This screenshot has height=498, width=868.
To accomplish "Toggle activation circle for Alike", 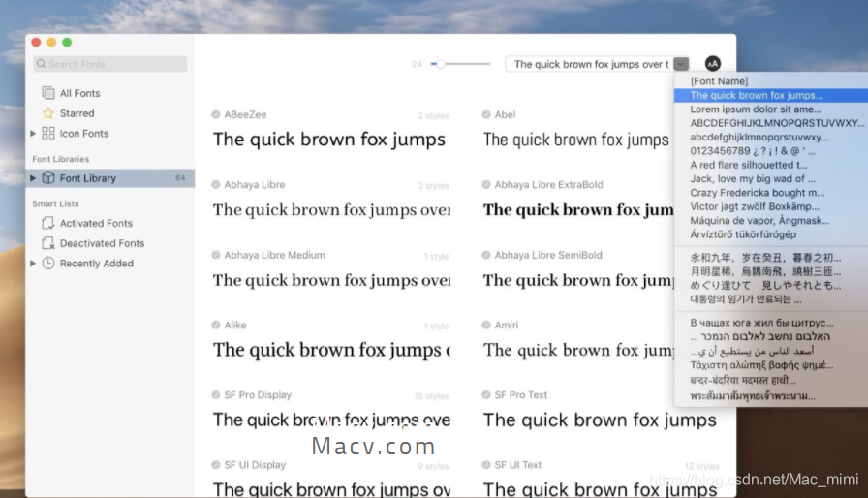I will [x=216, y=325].
